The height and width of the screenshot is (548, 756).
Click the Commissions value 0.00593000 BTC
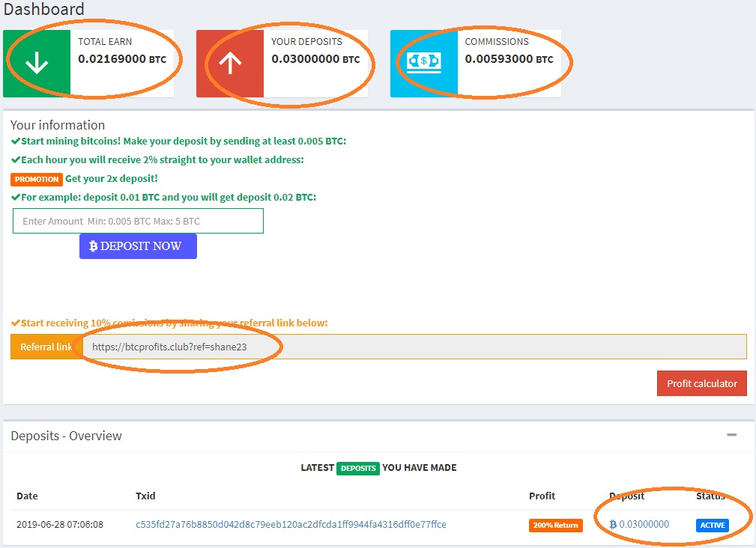coord(509,58)
